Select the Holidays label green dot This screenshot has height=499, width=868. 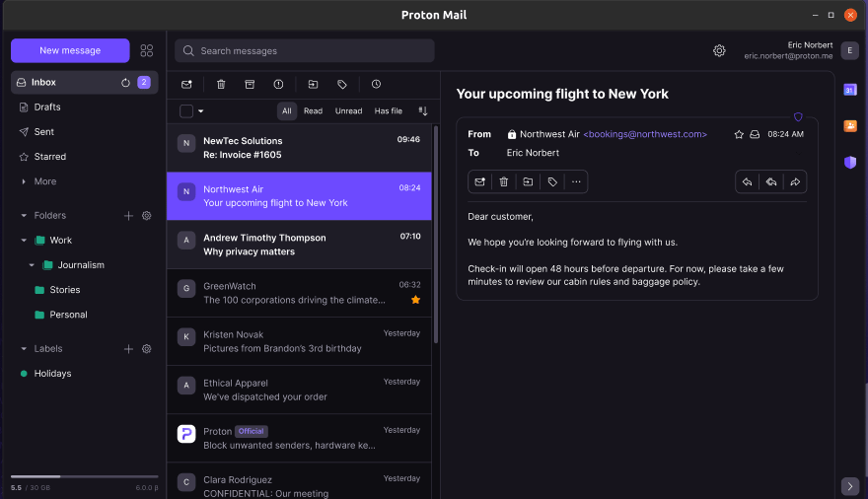24,374
